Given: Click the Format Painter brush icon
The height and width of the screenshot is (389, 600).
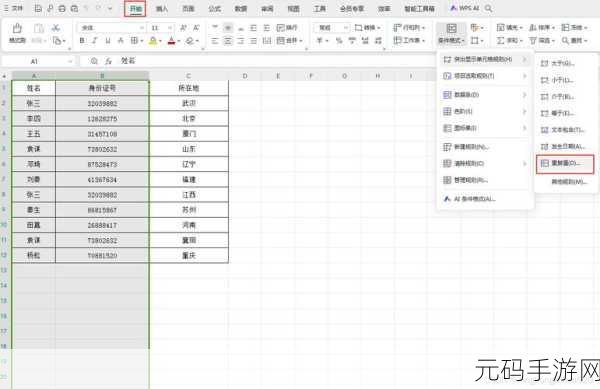Looking at the screenshot, I should tap(17, 29).
